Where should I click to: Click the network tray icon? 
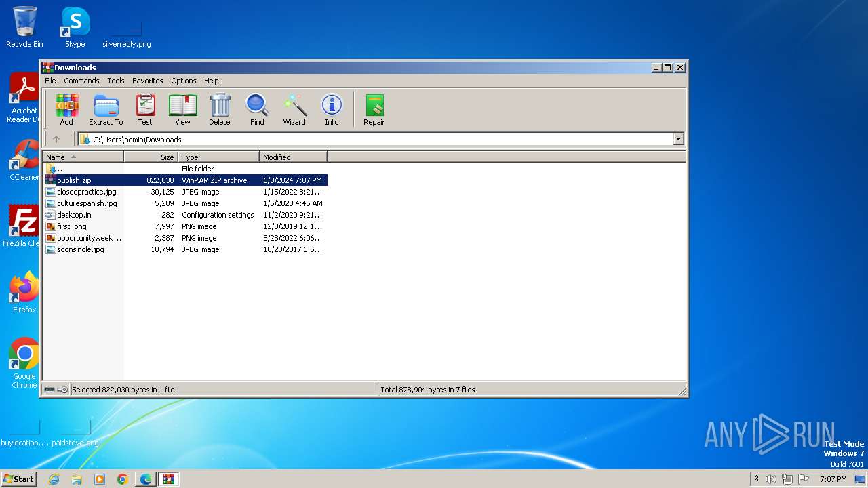[787, 479]
